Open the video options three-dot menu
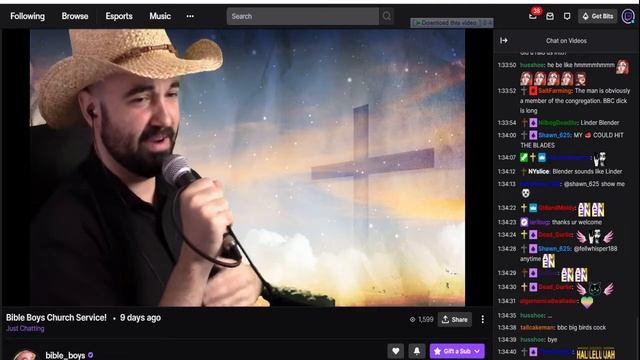 (482, 320)
